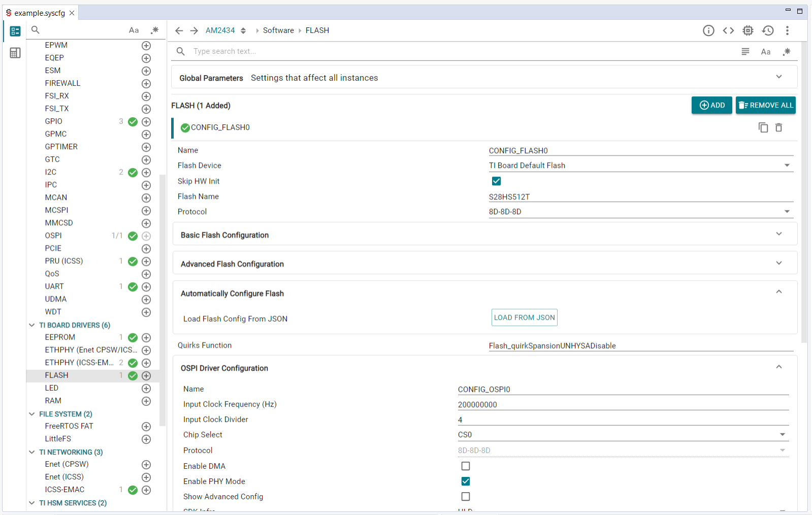The image size is (812, 515).
Task: Collapse the TI BOARD DRIVERS tree group
Action: (x=32, y=325)
